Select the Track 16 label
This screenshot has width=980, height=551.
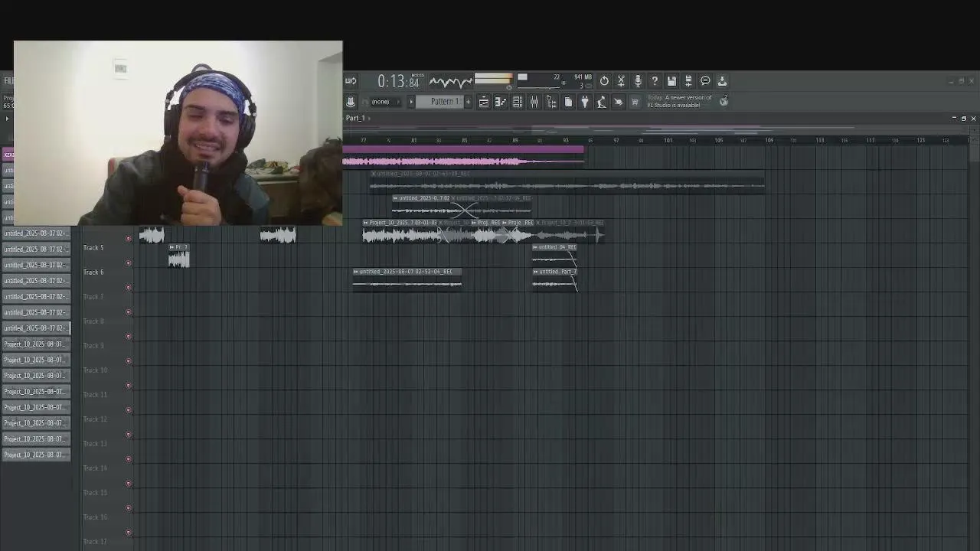tap(95, 517)
